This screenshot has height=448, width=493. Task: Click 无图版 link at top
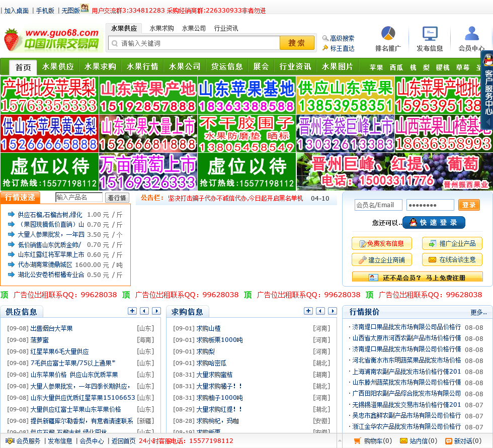point(70,11)
